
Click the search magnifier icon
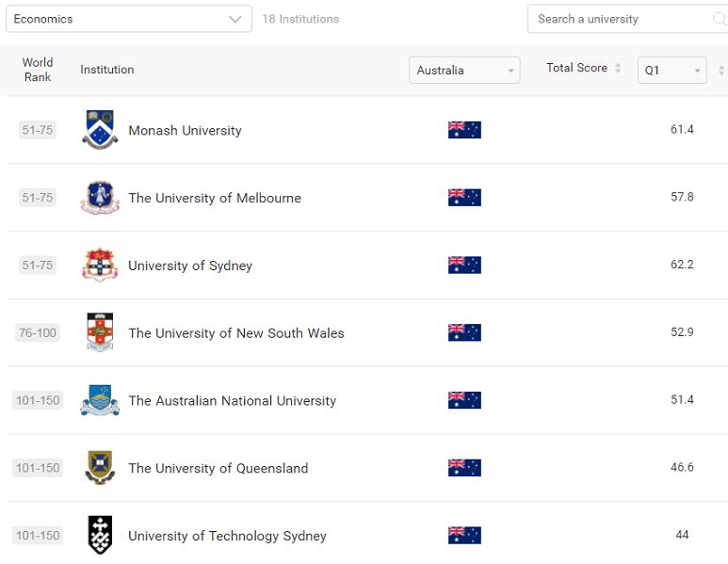pos(719,19)
